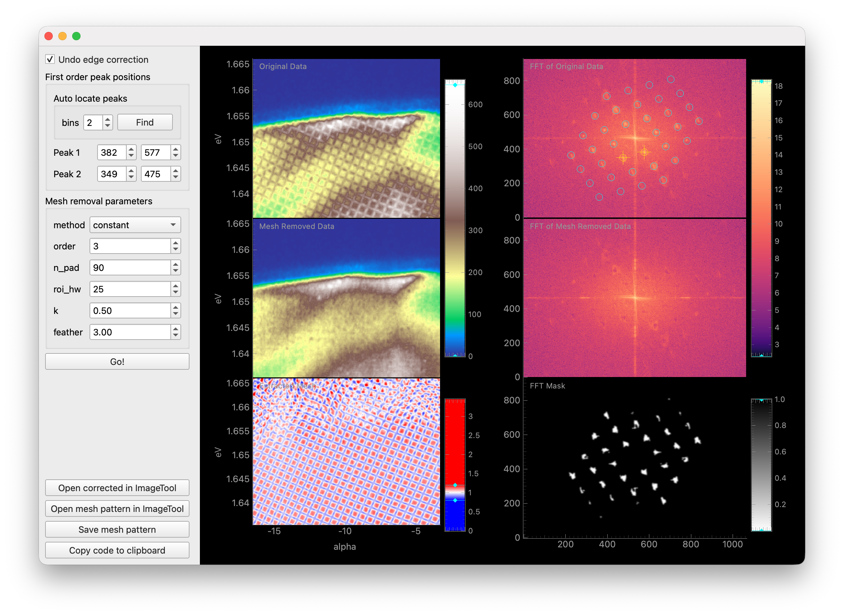Click the order input field

[130, 246]
